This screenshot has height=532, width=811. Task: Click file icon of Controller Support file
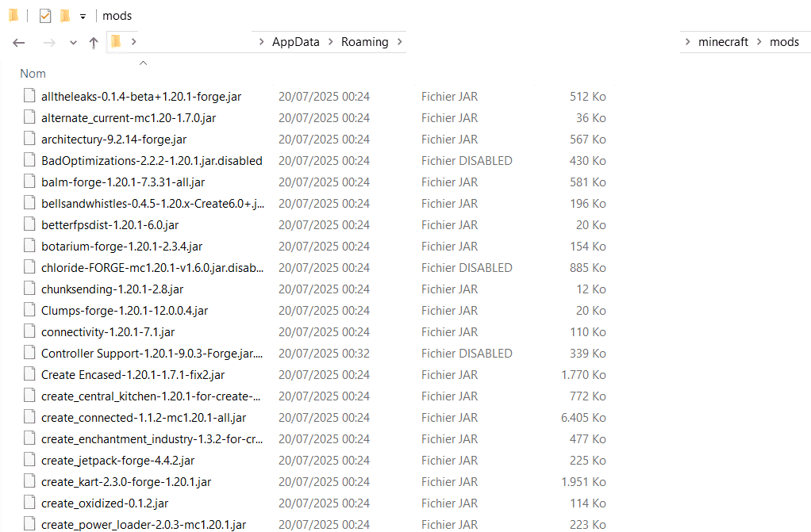(29, 353)
